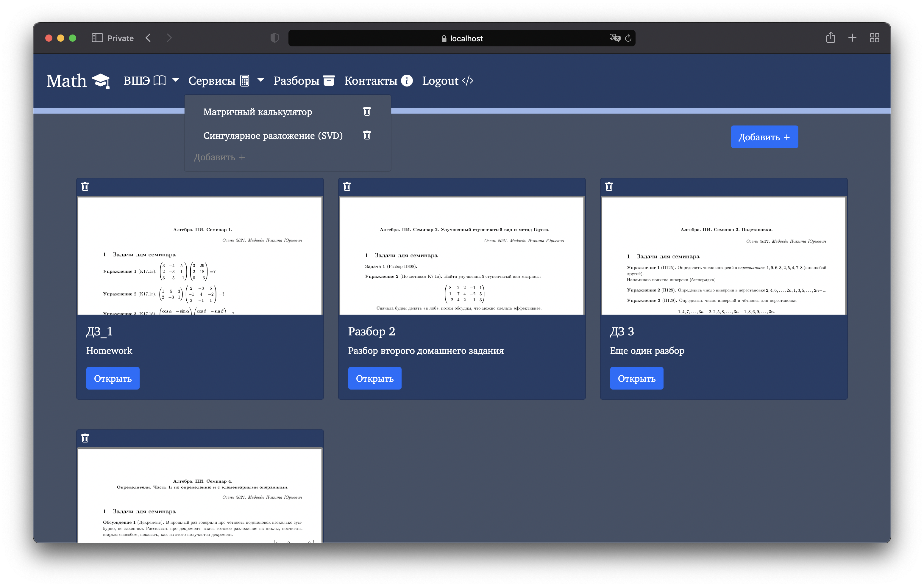
Task: Click the blue Добавить + button
Action: 764,137
